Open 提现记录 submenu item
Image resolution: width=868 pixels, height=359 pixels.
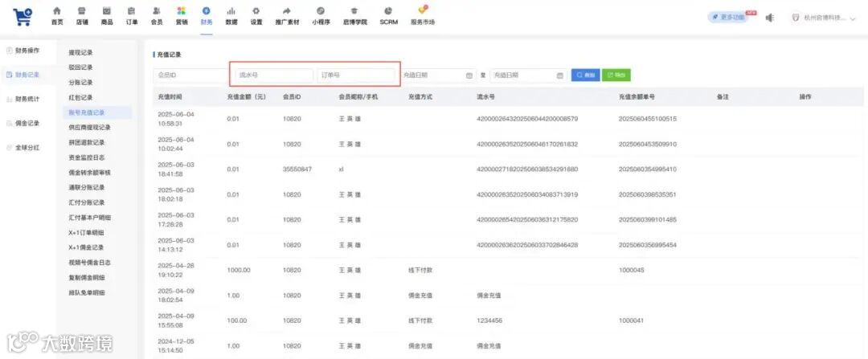click(81, 52)
